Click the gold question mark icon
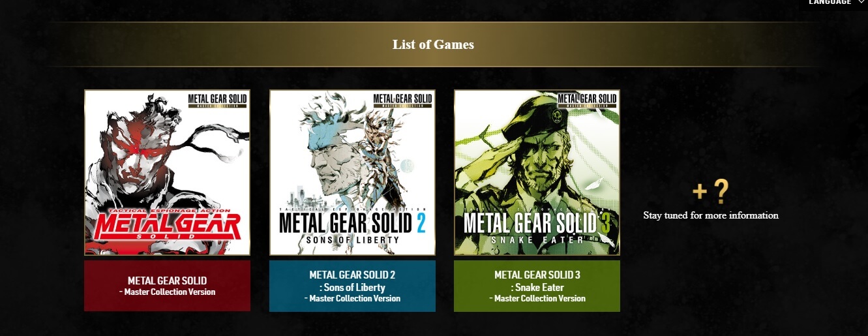868x336 pixels. 720,191
